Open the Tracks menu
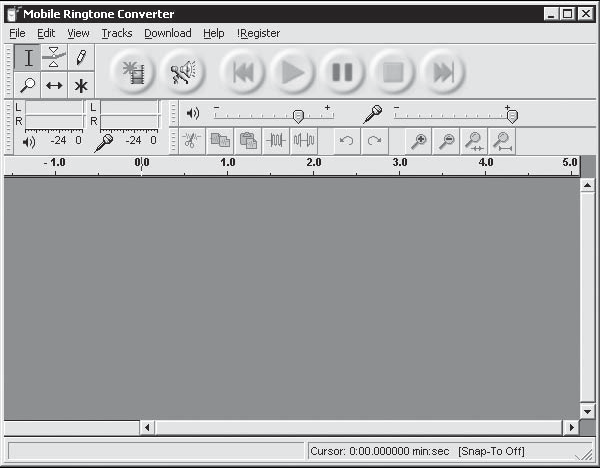The width and height of the screenshot is (600, 468). click(x=117, y=33)
